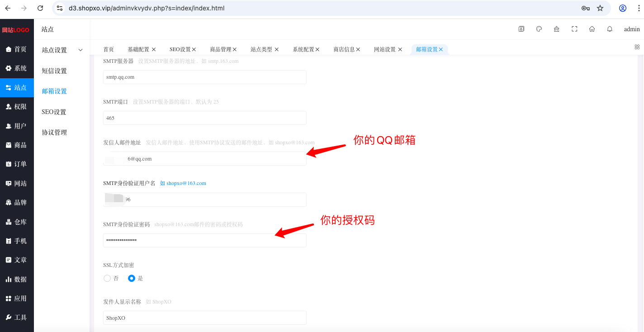Open the 商品 sidebar section
The height and width of the screenshot is (332, 644).
[x=17, y=145]
